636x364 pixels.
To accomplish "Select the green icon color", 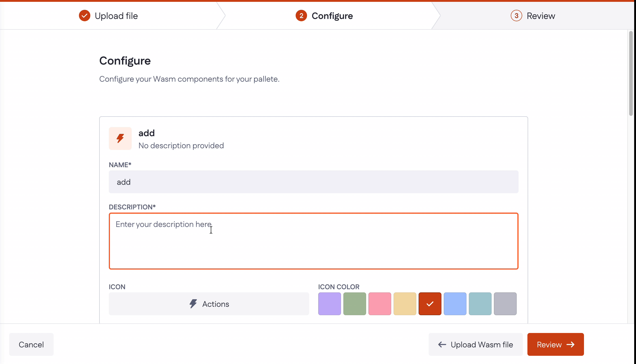I will [x=354, y=304].
